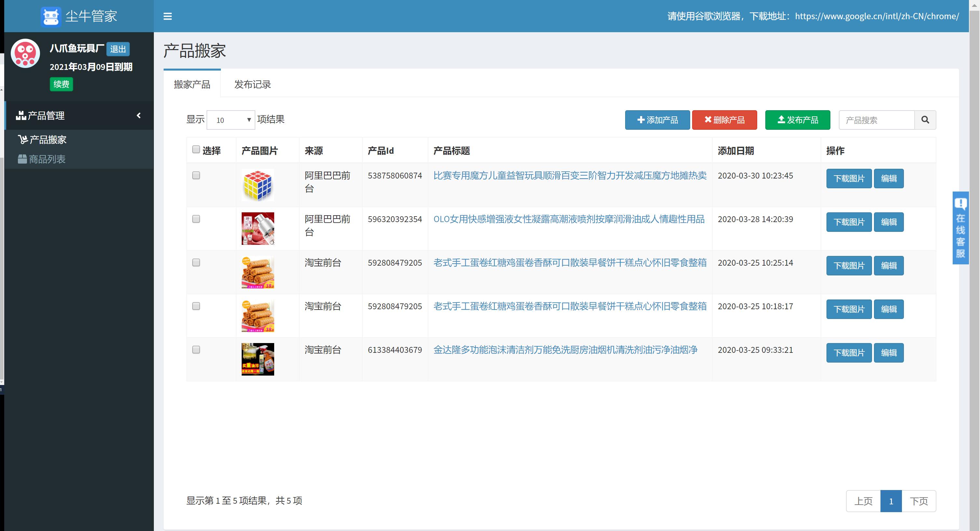Click 下载图片 for product 613384403679

click(x=849, y=352)
